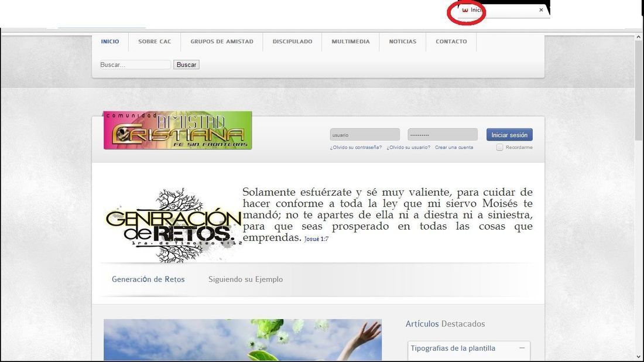Open ¿Olvido su usuario? link
This screenshot has height=362, width=644.
tap(408, 148)
